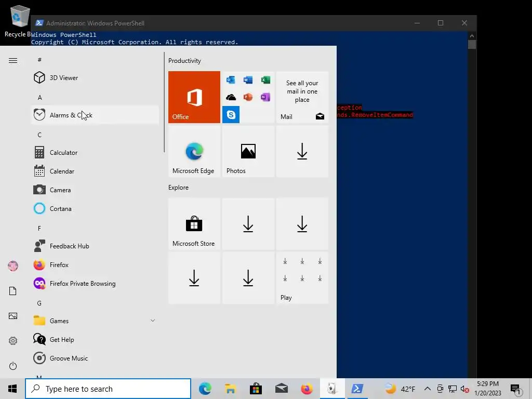This screenshot has width=532, height=399.
Task: Launch Groove Music
Action: pos(95,358)
